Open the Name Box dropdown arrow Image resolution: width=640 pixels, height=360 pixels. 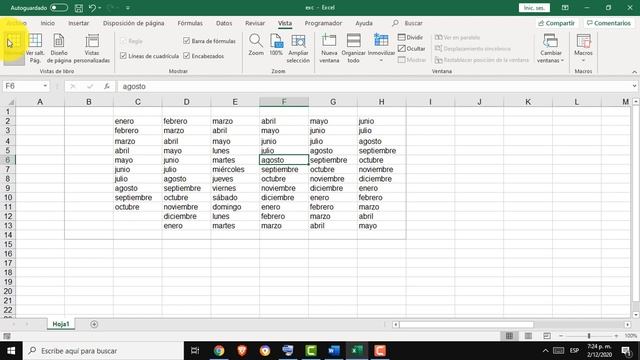pos(45,86)
